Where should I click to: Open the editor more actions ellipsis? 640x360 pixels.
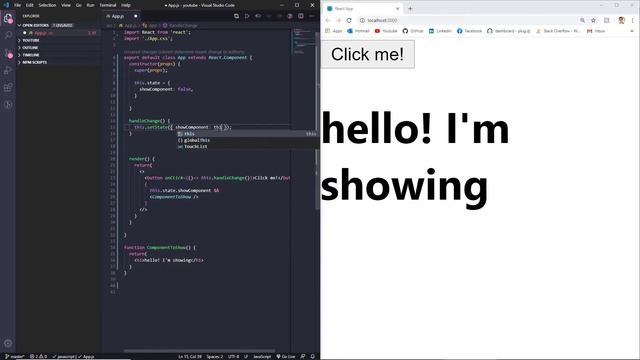[311, 16]
